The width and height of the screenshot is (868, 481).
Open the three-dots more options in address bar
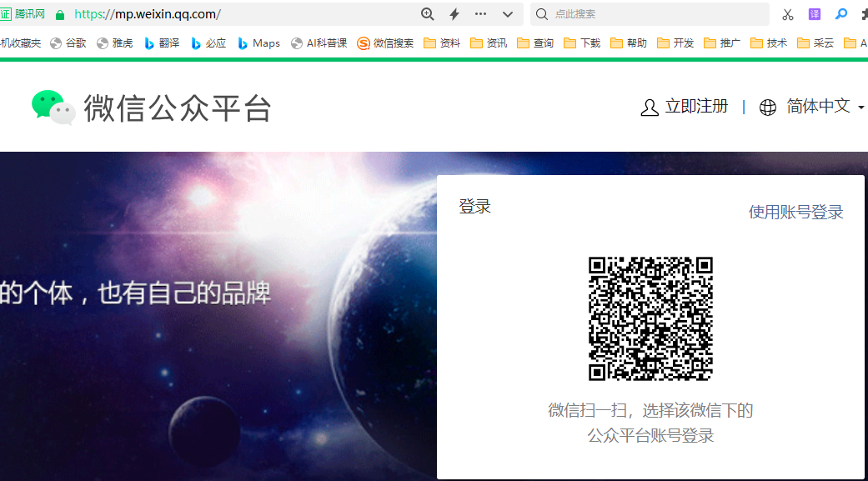point(480,14)
